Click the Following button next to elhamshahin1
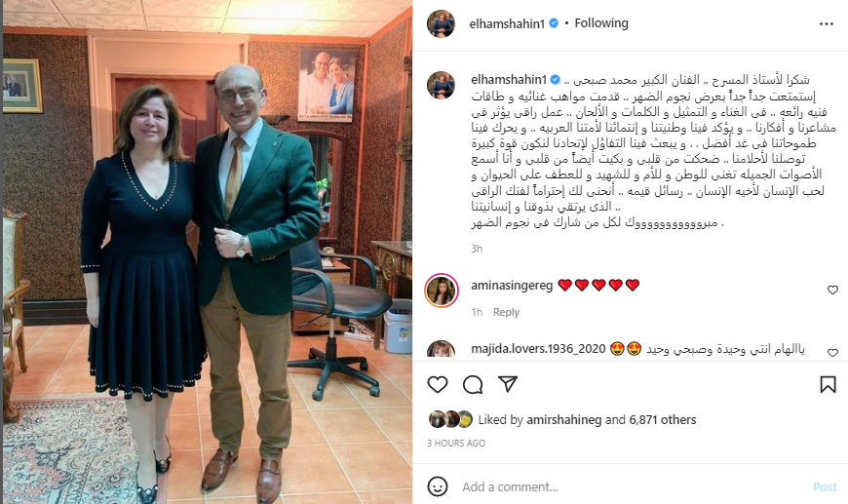Screen dimensions: 848x504 point(601,23)
